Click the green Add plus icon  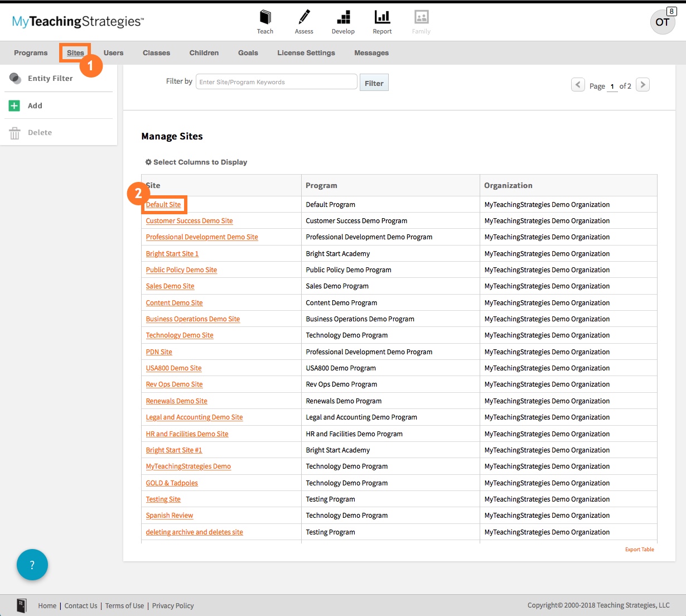click(x=15, y=105)
